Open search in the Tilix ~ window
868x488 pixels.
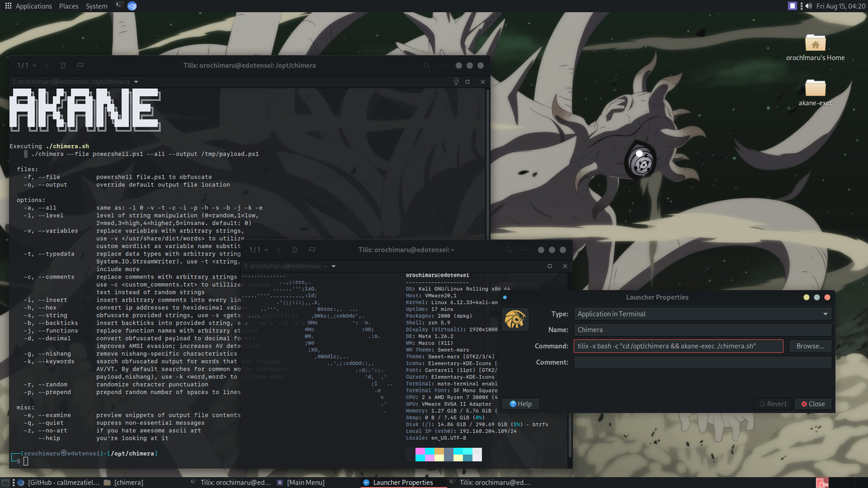pos(509,250)
